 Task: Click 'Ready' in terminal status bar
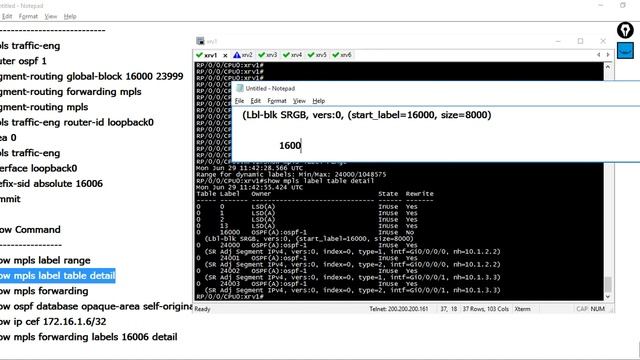pos(202,309)
